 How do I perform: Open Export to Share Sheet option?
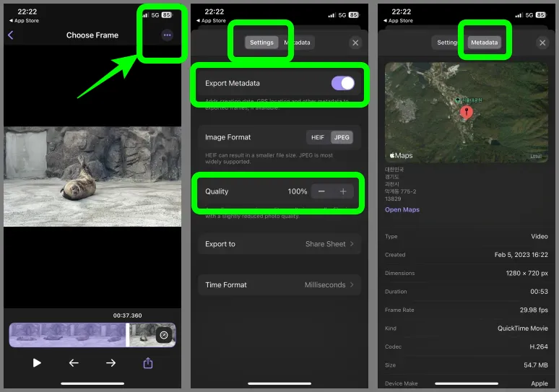tap(279, 244)
